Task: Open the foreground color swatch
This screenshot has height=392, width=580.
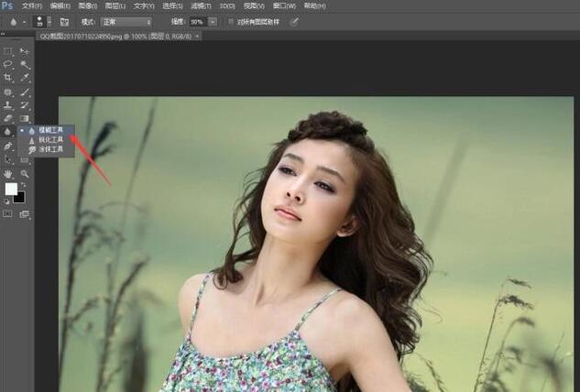Action: click(x=11, y=189)
